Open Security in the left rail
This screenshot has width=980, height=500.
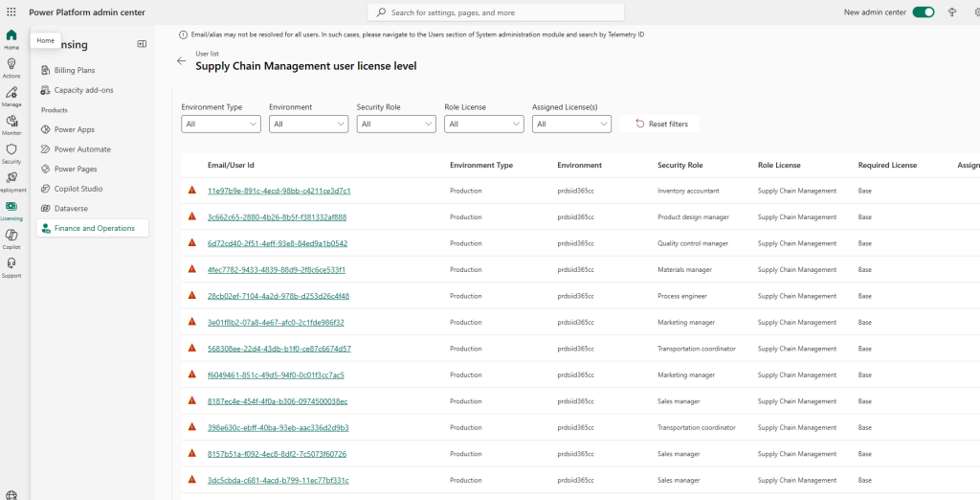point(11,153)
